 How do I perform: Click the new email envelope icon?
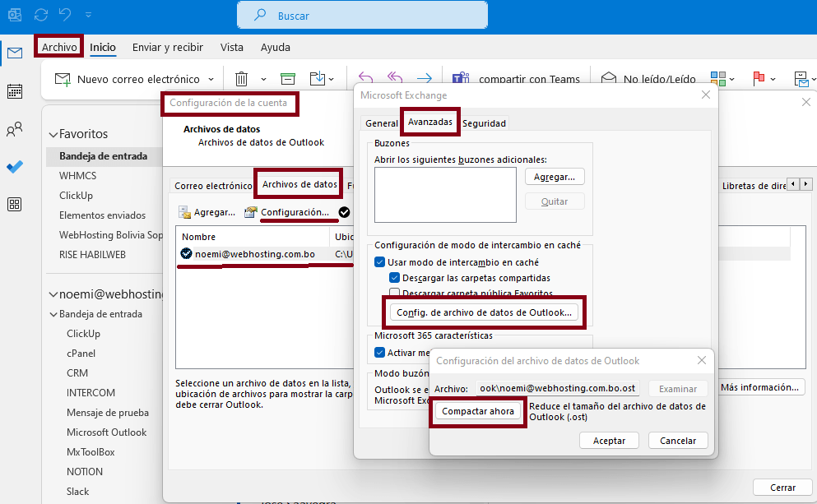pos(63,79)
